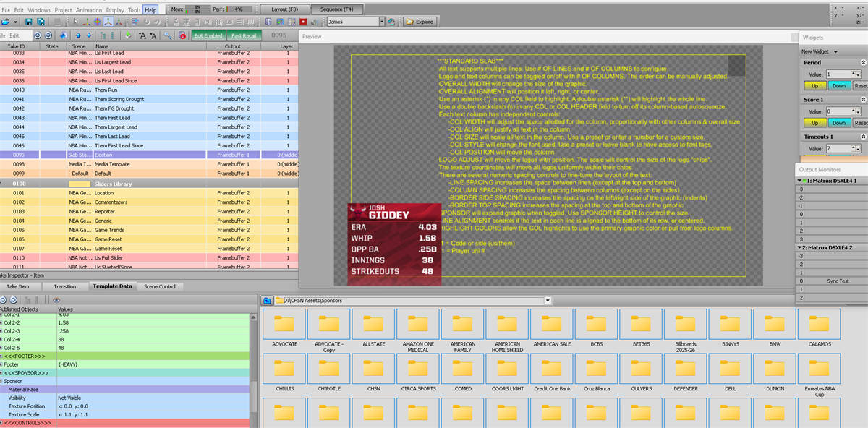
Task: Click circle-down icon in Template Data toolbar
Action: (x=13, y=300)
